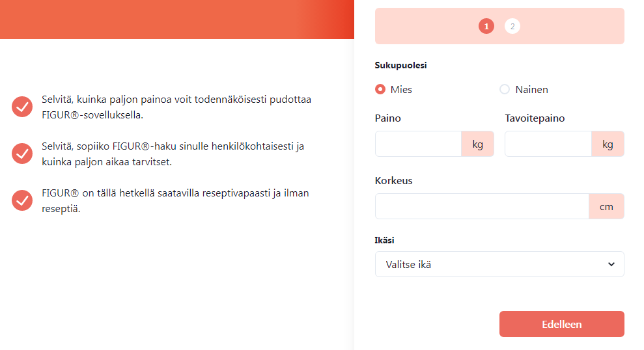Viewport: 644px width, 350px height.
Task: Select the Mies radio button
Action: click(x=380, y=89)
